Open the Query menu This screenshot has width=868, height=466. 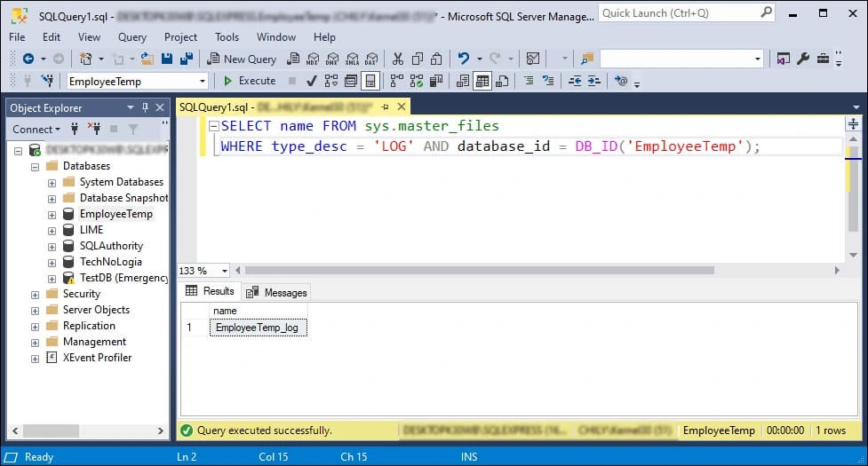click(132, 37)
